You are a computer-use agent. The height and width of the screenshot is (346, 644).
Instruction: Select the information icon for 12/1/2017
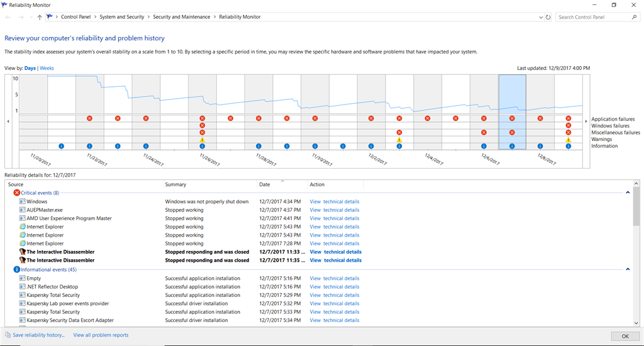point(343,146)
